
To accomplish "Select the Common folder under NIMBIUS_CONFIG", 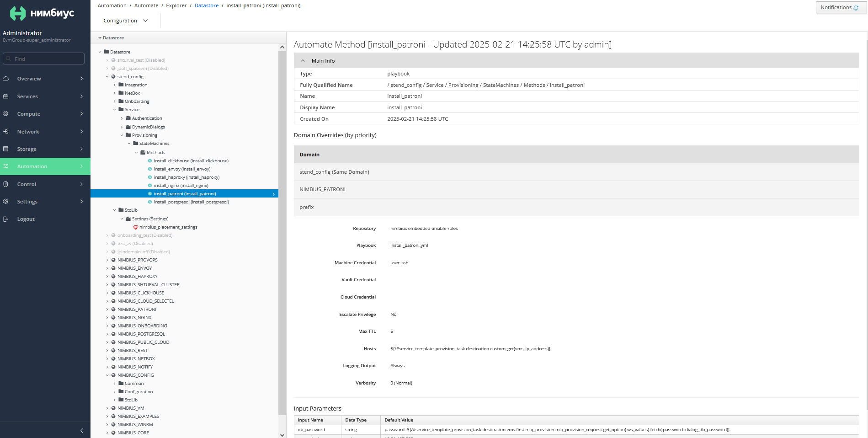I will coord(134,383).
